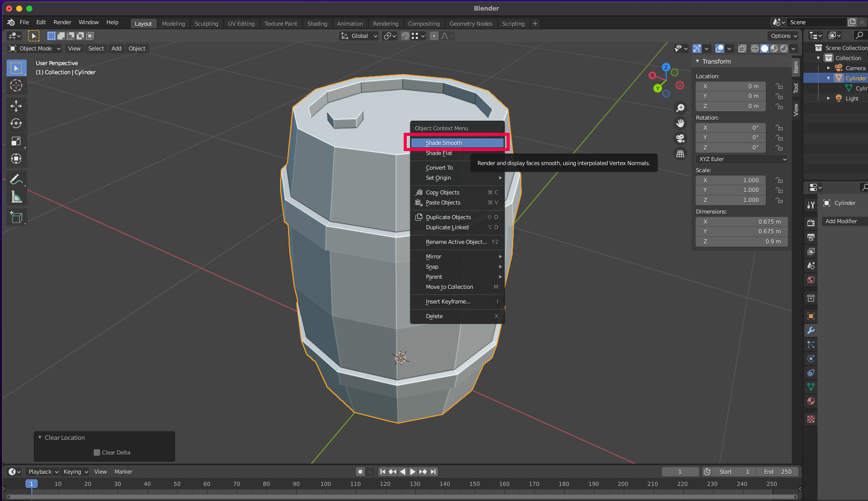Select the Measure tool
This screenshot has width=868, height=501.
(16, 197)
